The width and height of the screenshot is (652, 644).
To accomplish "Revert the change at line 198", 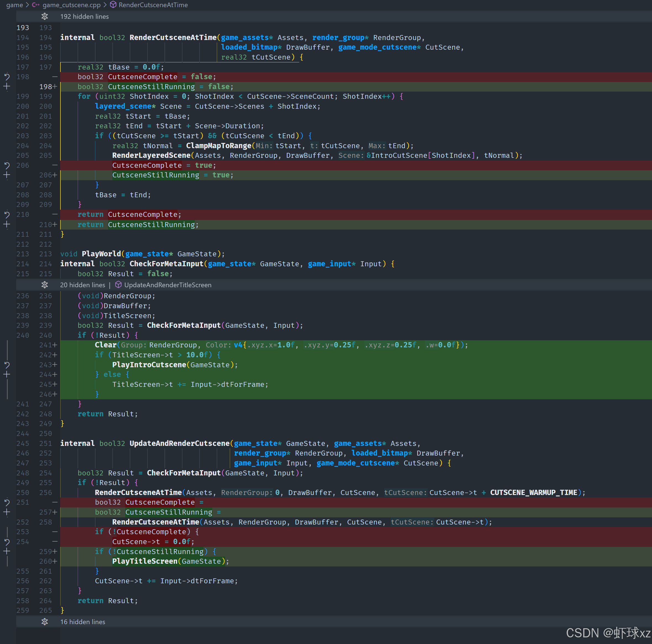I will (7, 77).
